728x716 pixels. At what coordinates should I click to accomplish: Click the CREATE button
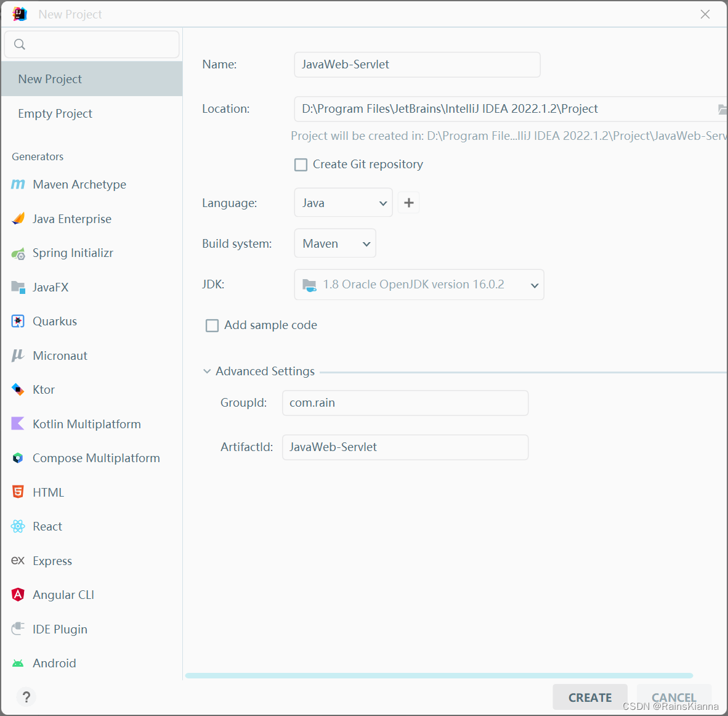(589, 697)
